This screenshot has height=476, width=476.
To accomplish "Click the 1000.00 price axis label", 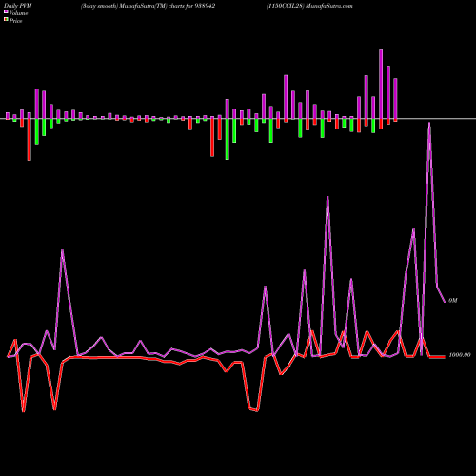I will (460, 355).
